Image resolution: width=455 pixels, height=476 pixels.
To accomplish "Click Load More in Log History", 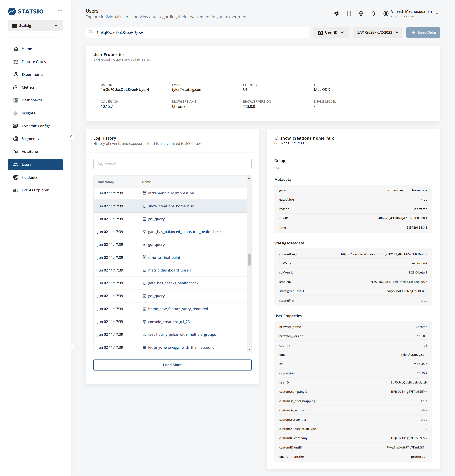I will [x=172, y=365].
